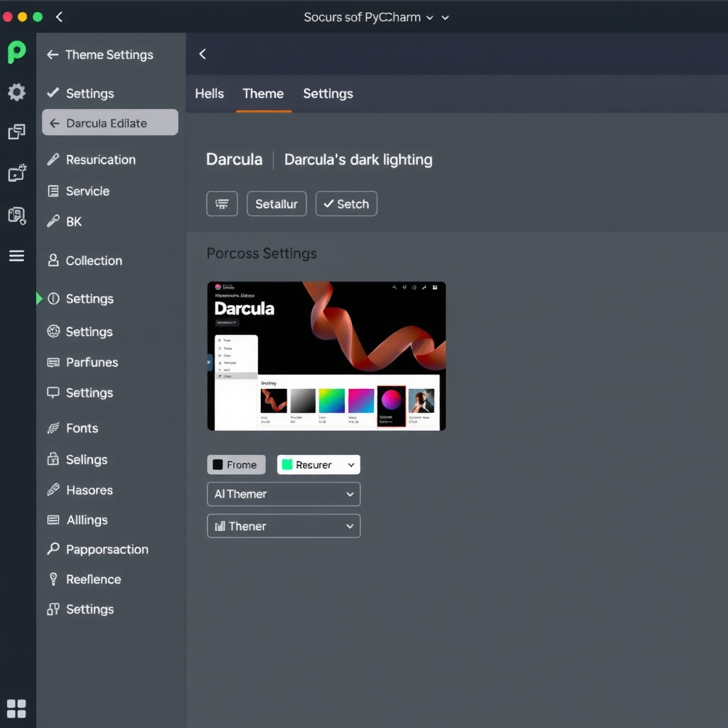Select the Hells tab

coord(209,94)
